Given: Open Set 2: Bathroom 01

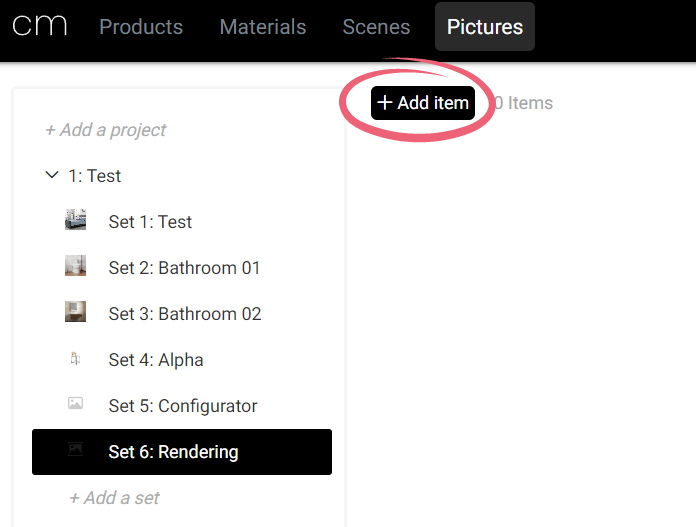Looking at the screenshot, I should coord(184,268).
